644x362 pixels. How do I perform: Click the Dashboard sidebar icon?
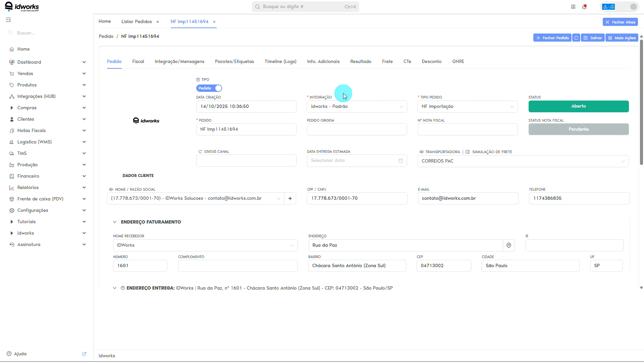12,62
